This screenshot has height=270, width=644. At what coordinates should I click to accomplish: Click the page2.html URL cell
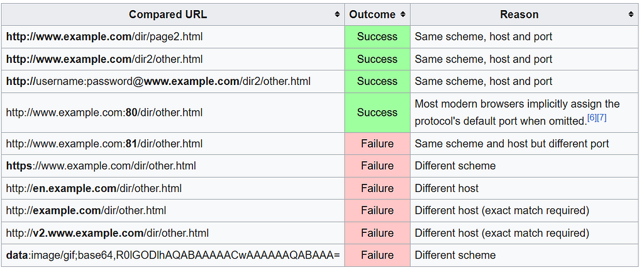pyautogui.click(x=173, y=37)
